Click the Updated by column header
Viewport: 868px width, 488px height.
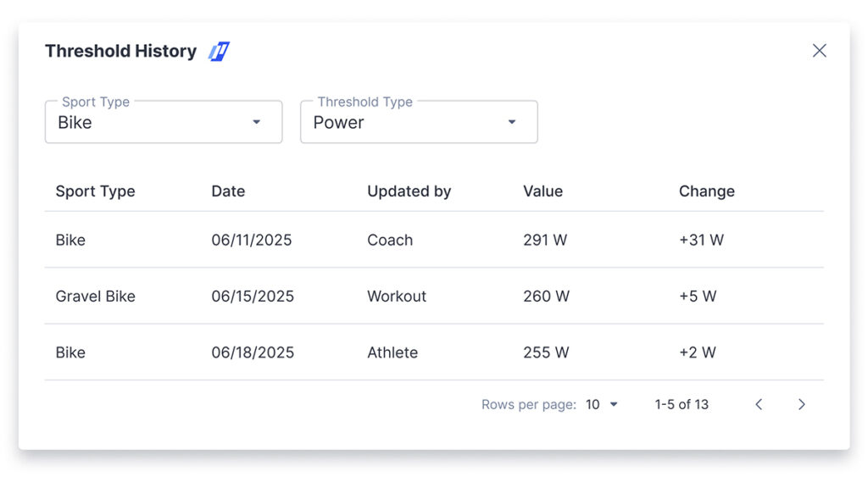point(409,191)
